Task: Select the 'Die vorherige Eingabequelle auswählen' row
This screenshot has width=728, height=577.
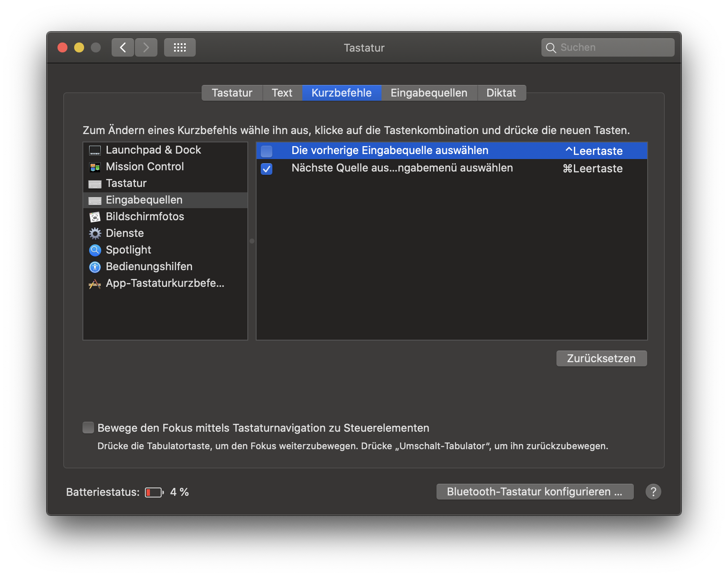Action: [452, 150]
